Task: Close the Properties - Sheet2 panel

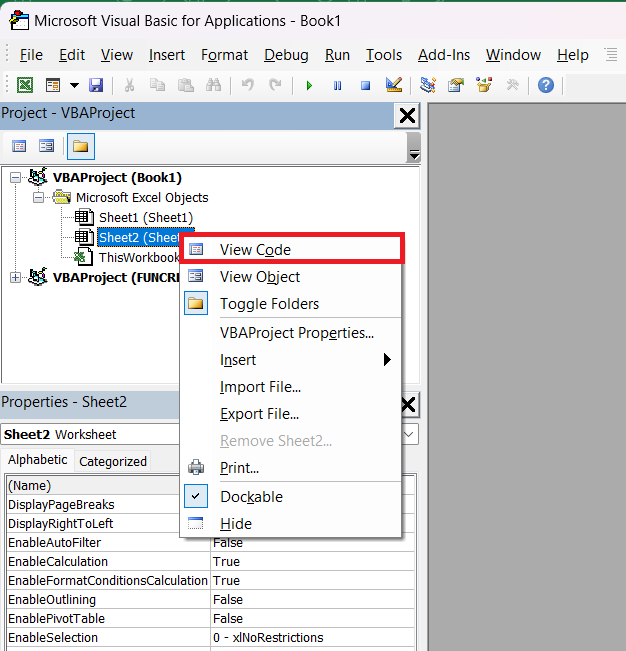Action: tap(408, 404)
